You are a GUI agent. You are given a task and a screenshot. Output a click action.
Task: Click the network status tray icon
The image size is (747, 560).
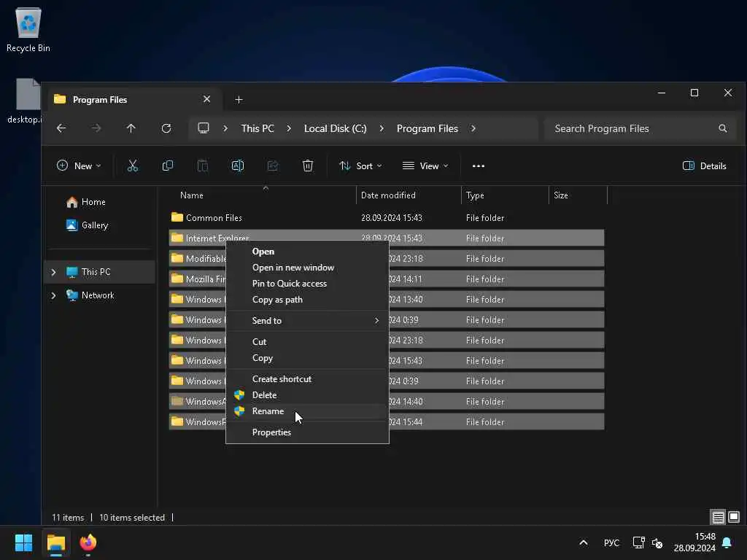(x=638, y=542)
